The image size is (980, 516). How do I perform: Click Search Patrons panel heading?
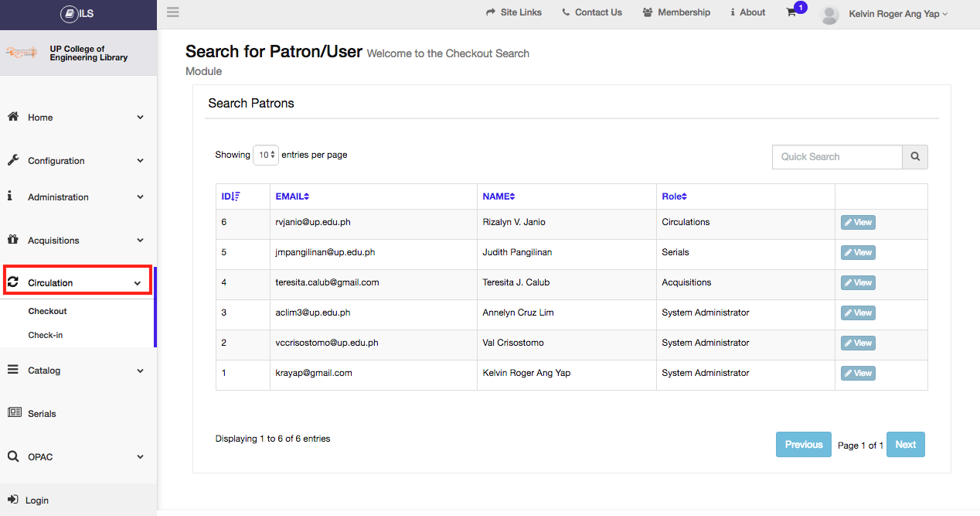pyautogui.click(x=251, y=103)
